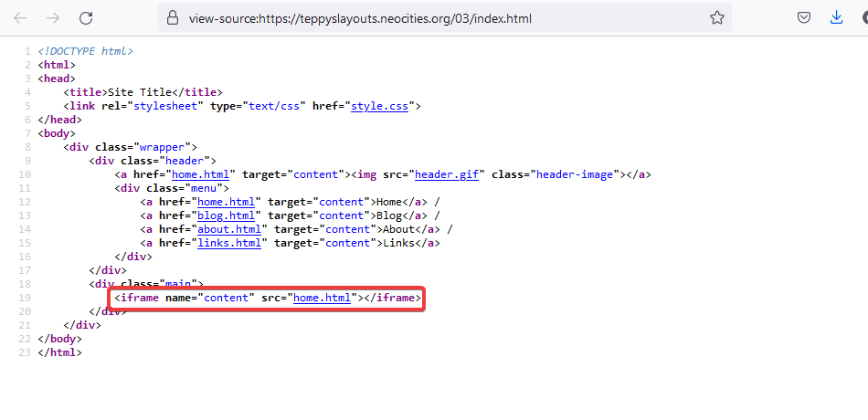The width and height of the screenshot is (868, 420).
Task: Click the "text/css" type value
Action: pos(275,106)
